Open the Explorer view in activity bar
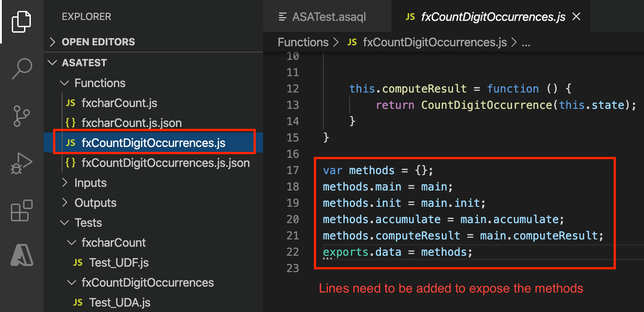This screenshot has width=644, height=312. pyautogui.click(x=21, y=22)
